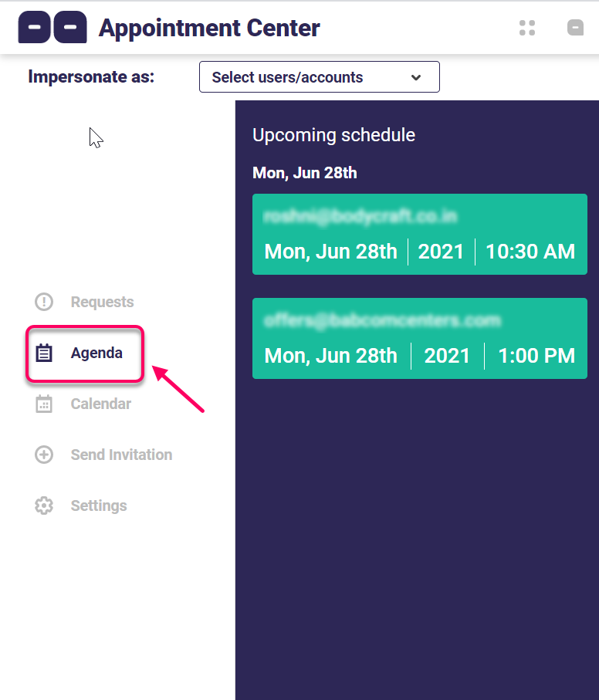Open the Requests menu item

tap(102, 302)
